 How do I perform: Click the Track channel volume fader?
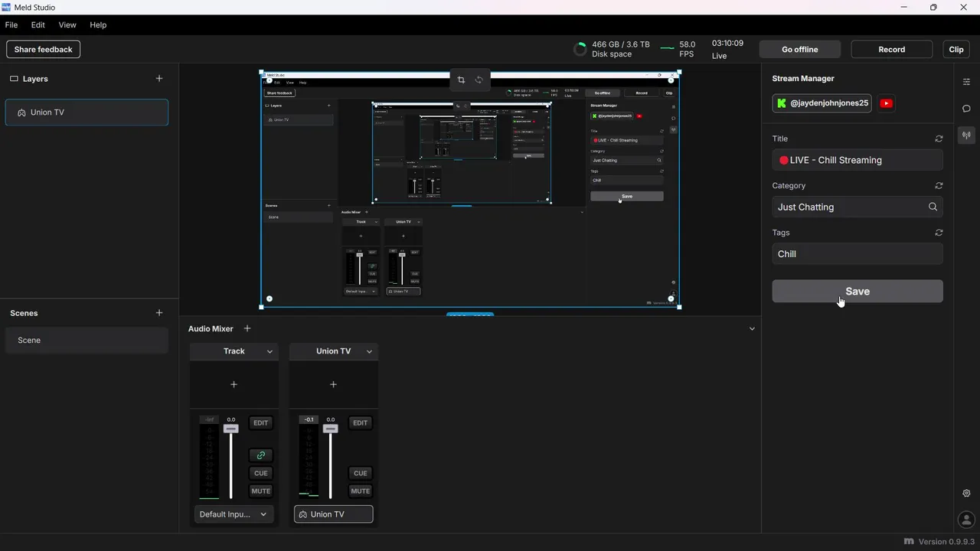[x=230, y=429]
